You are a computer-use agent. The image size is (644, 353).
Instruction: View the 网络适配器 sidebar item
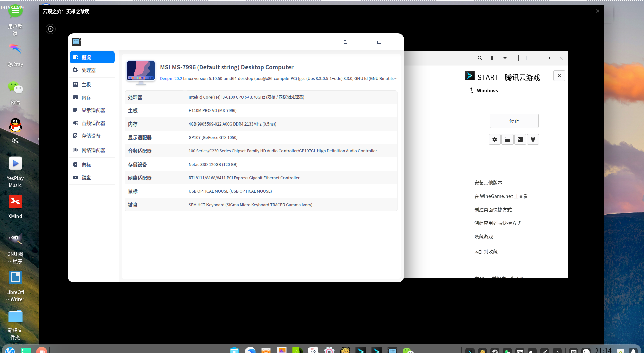(92, 150)
